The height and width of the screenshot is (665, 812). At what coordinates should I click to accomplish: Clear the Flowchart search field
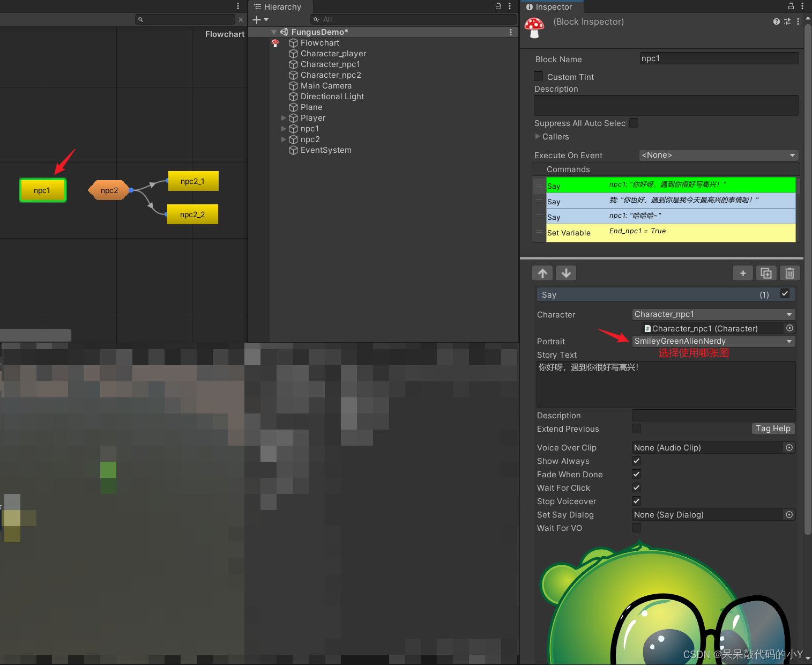pos(241,19)
